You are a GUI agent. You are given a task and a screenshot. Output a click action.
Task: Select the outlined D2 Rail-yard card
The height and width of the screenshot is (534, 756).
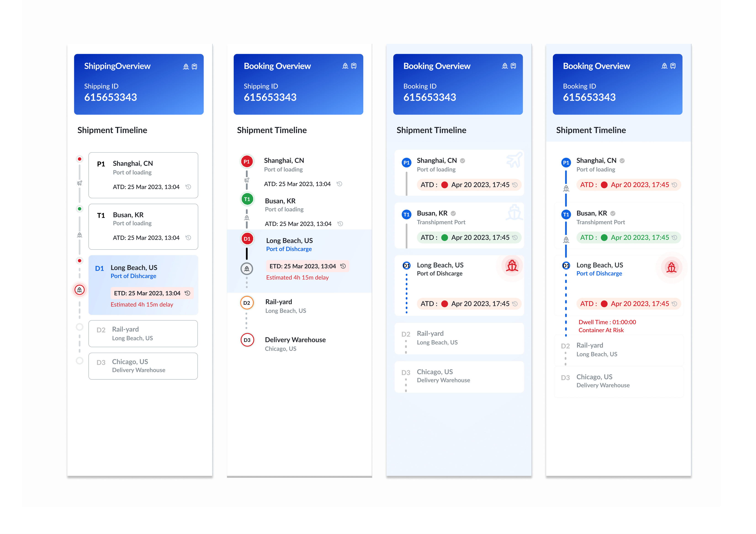coord(143,334)
